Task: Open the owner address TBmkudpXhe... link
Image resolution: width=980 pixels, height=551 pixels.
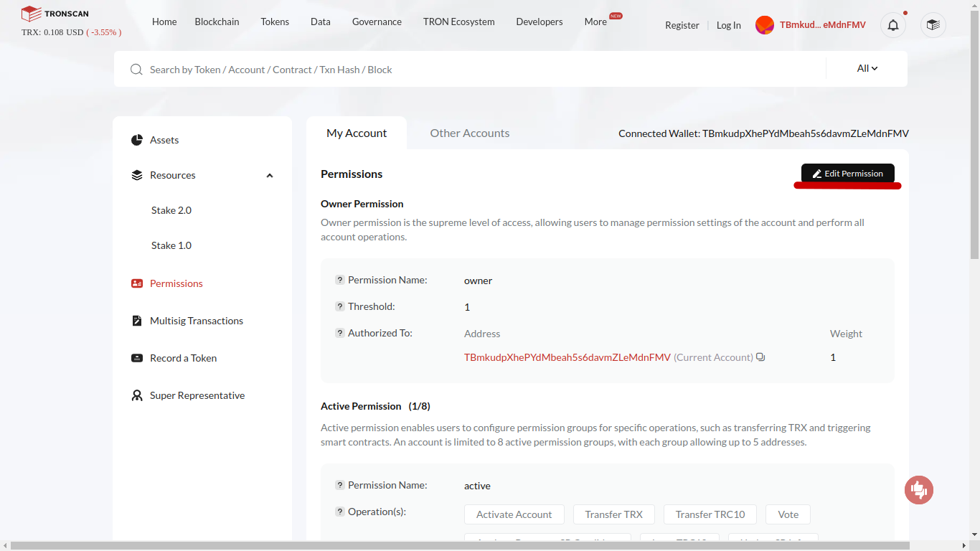Action: pyautogui.click(x=567, y=357)
